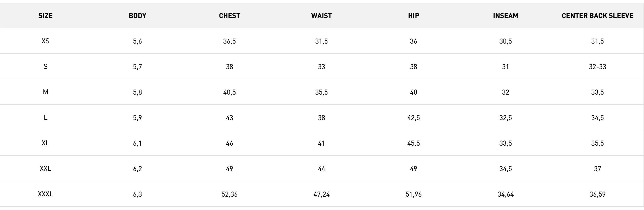Select the XXXL size row label

click(x=45, y=194)
